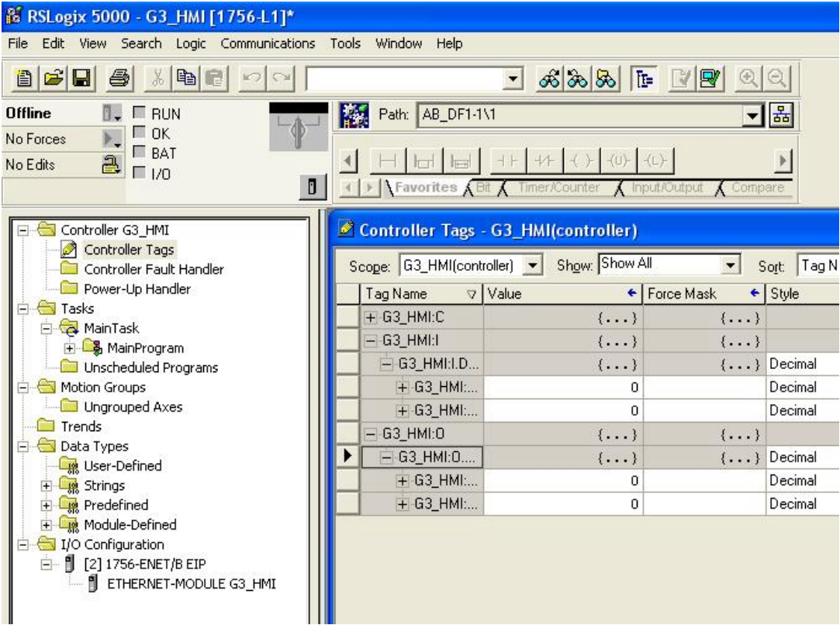Click the communications icon left of Path label
Screen dimensions: 840x625
pyautogui.click(x=354, y=115)
